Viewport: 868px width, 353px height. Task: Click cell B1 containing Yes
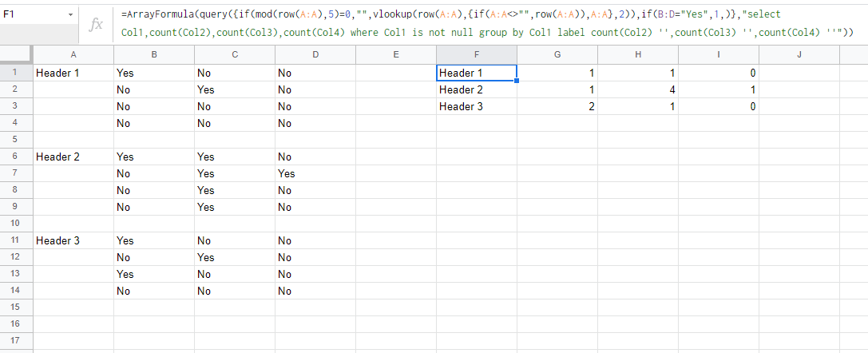pyautogui.click(x=154, y=73)
